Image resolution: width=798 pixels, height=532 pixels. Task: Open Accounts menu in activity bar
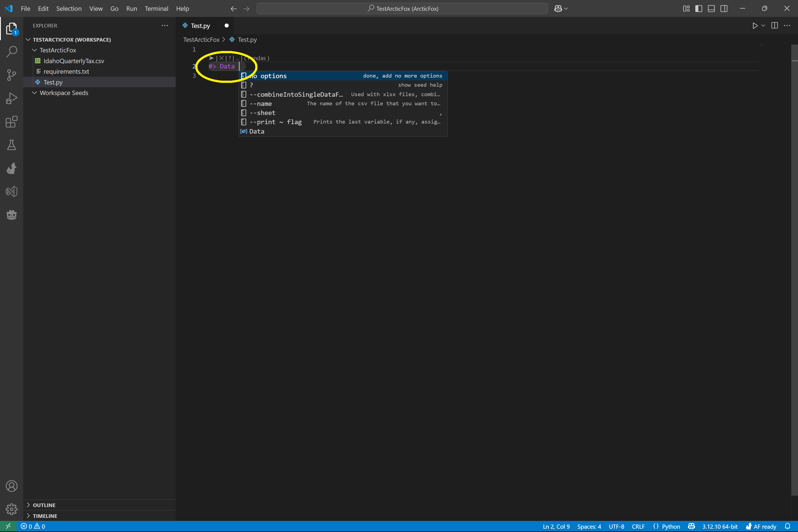[12, 486]
